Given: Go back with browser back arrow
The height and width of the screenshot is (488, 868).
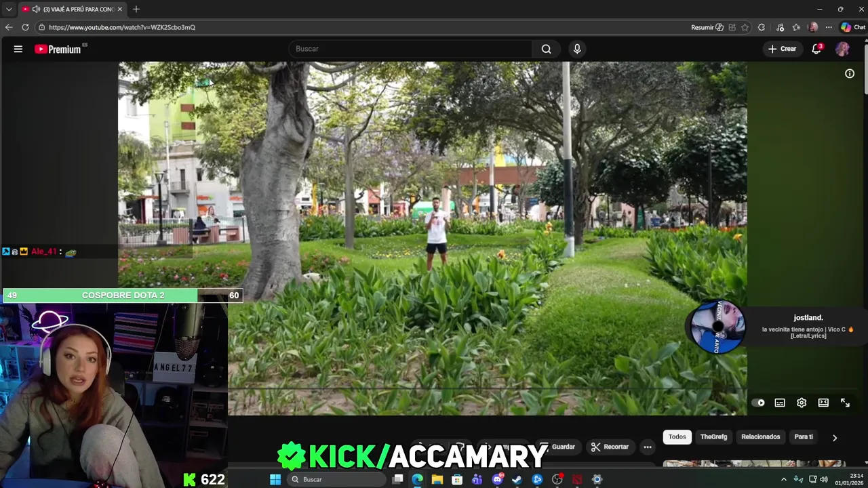Looking at the screenshot, I should click(9, 27).
